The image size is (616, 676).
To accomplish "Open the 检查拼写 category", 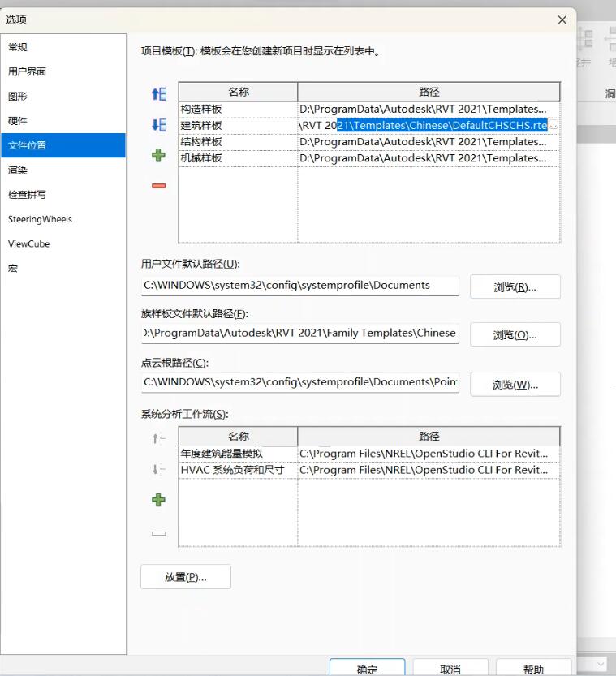I will [x=63, y=195].
